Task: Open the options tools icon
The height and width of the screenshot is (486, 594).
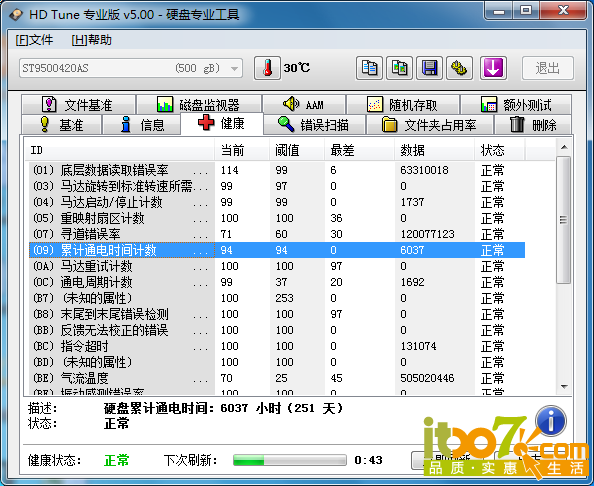Action: (x=459, y=68)
